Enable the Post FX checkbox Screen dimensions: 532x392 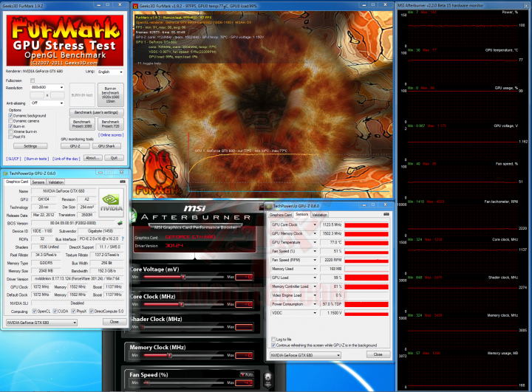10,137
